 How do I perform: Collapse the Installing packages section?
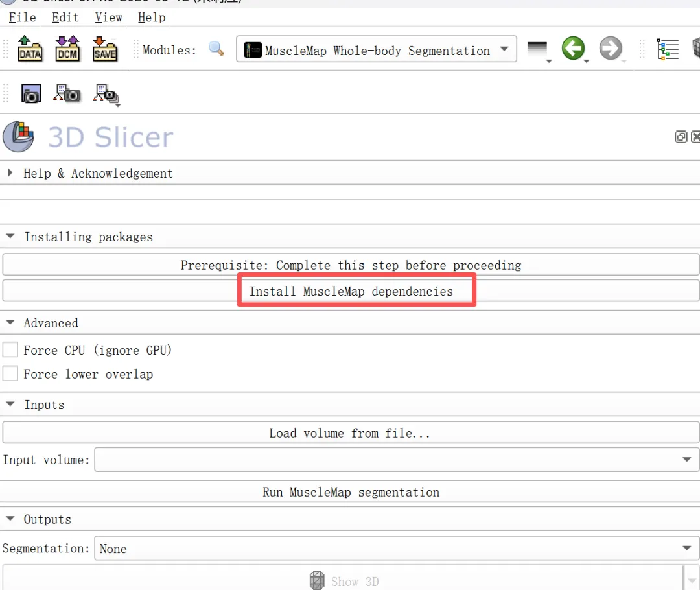[x=10, y=236]
